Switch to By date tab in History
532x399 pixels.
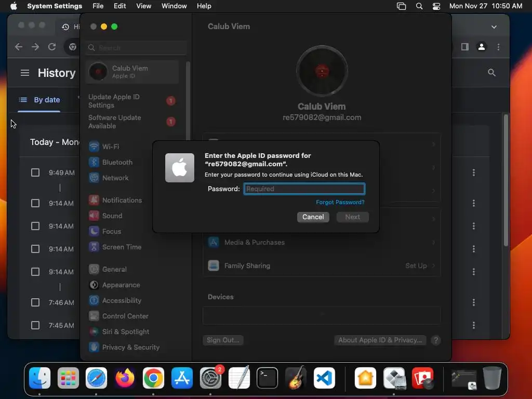[x=39, y=100]
